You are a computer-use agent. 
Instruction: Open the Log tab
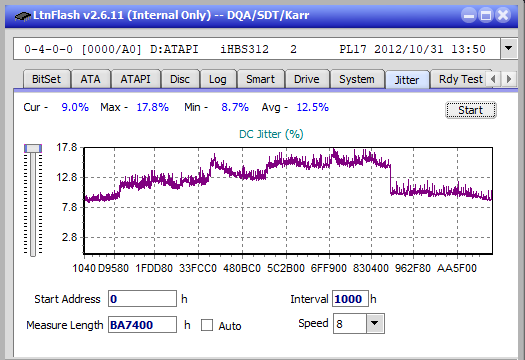[x=218, y=79]
